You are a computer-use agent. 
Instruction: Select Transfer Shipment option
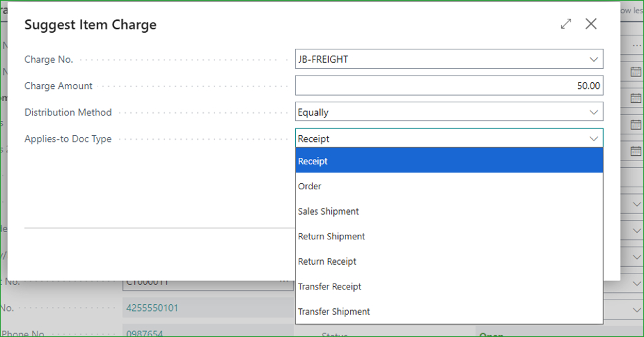450,312
